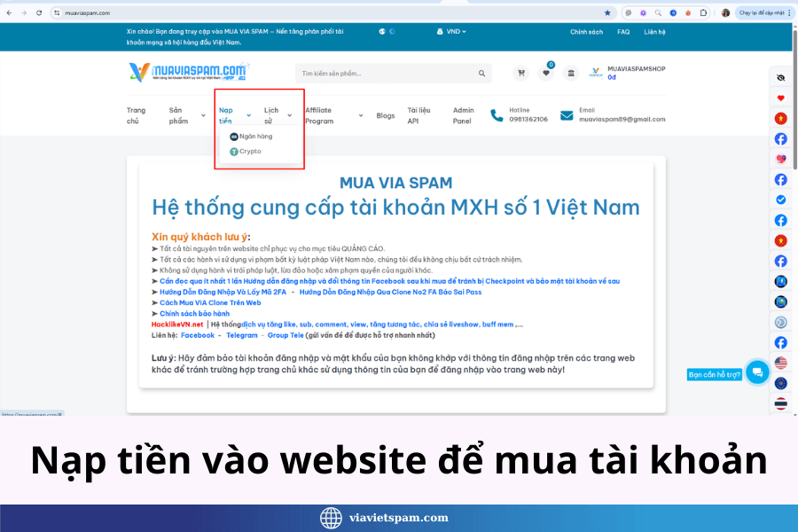
Task: Click the search magnifier icon
Action: pyautogui.click(x=482, y=74)
